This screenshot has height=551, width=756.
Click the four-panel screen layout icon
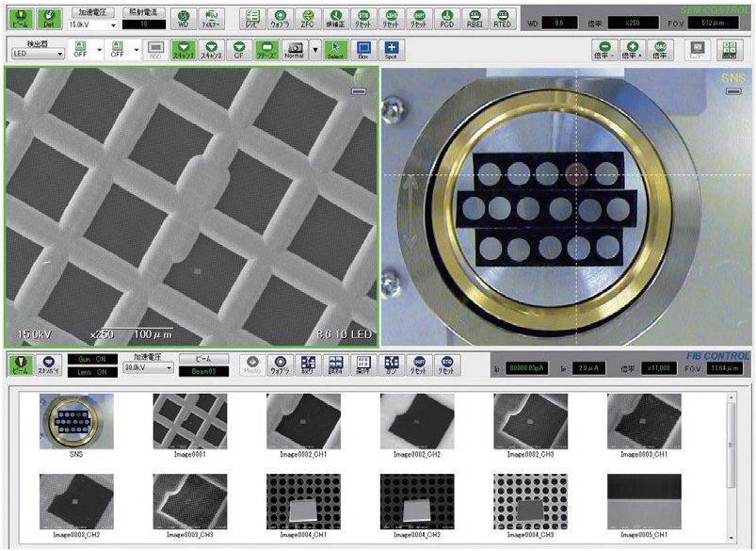pyautogui.click(x=729, y=50)
